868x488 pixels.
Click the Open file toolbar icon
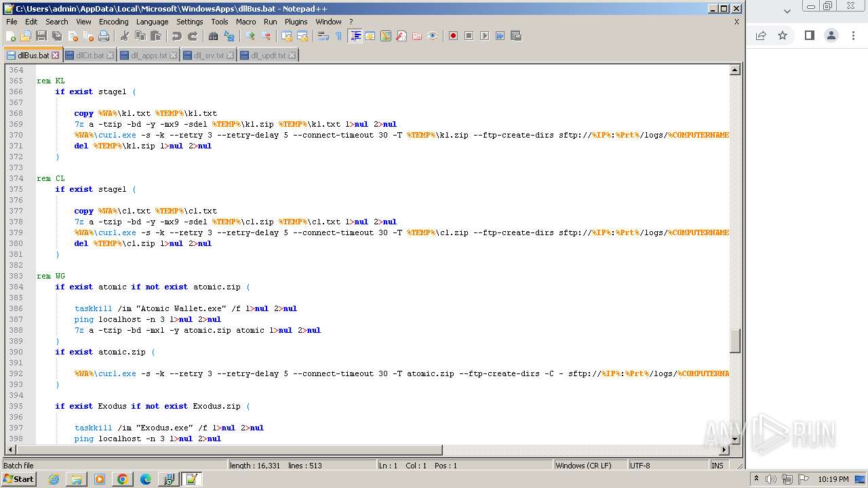(x=26, y=36)
